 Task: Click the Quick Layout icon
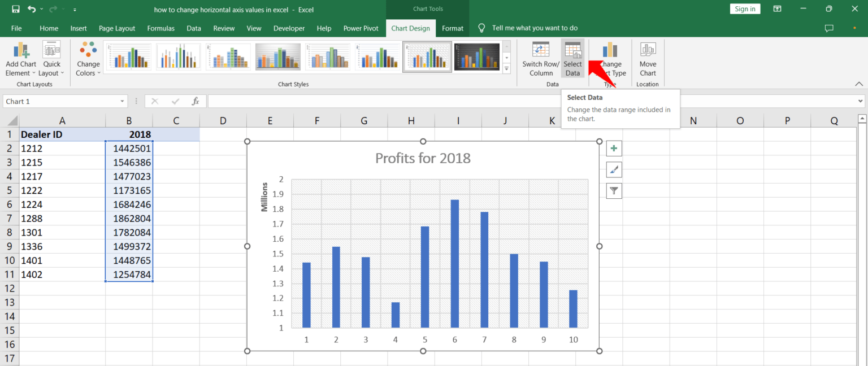[51, 57]
